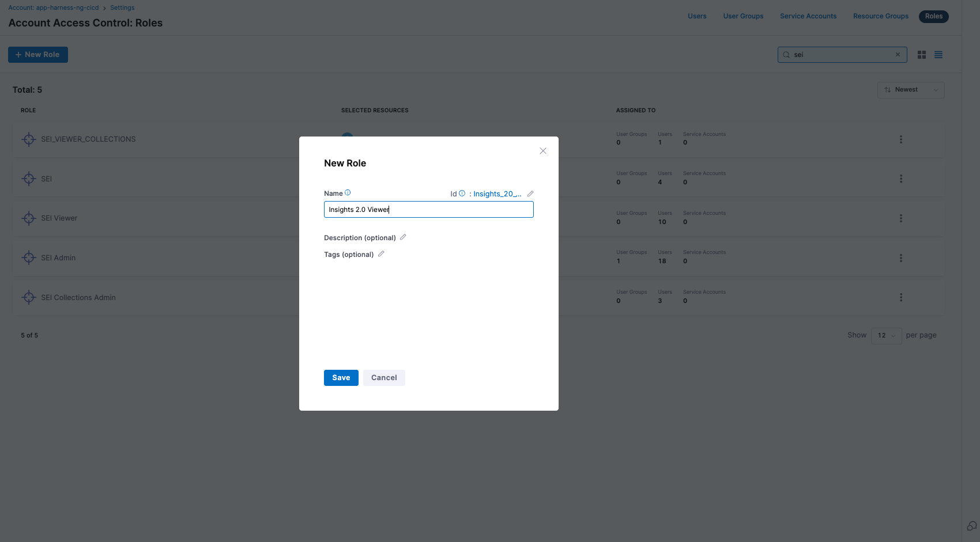Open options menu for SEI Viewer role
This screenshot has width=980, height=542.
pos(901,218)
